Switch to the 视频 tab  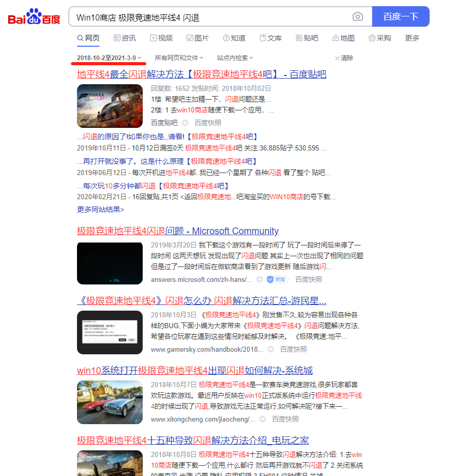pyautogui.click(x=161, y=38)
